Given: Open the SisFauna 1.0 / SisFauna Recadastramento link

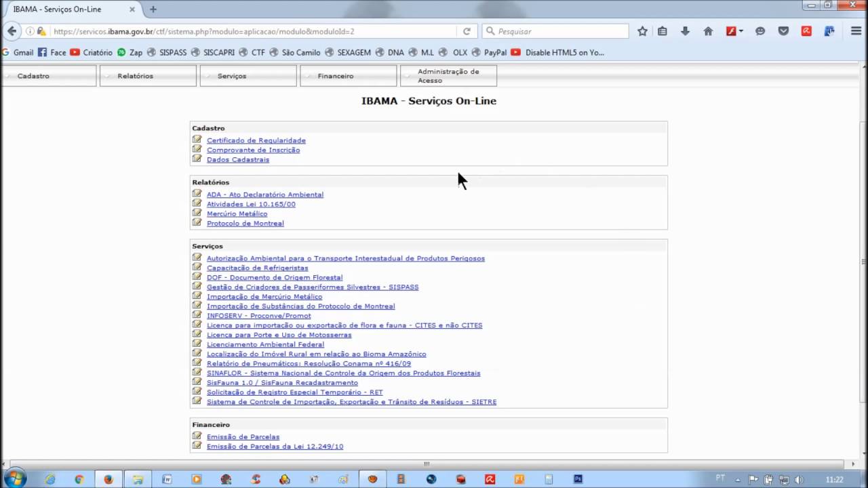Looking at the screenshot, I should (x=282, y=382).
